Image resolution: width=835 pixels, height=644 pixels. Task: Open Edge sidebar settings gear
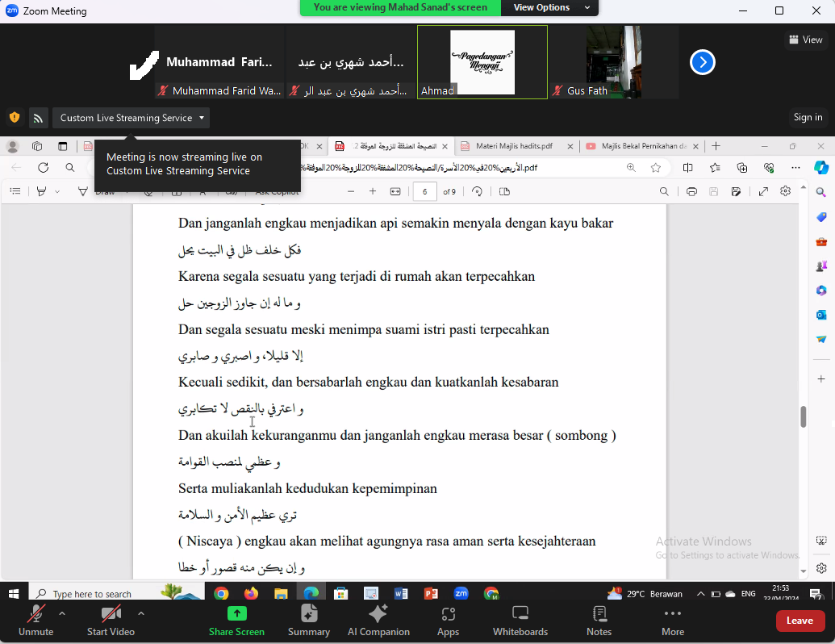(x=821, y=568)
